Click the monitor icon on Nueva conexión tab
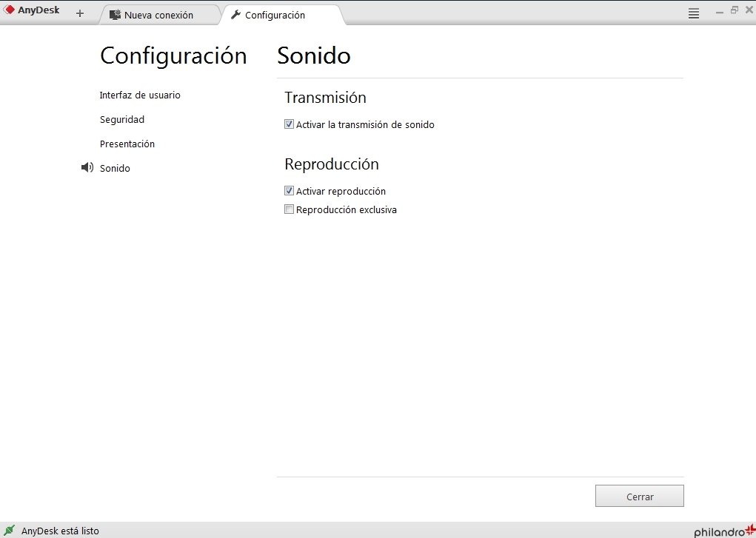 click(x=115, y=15)
